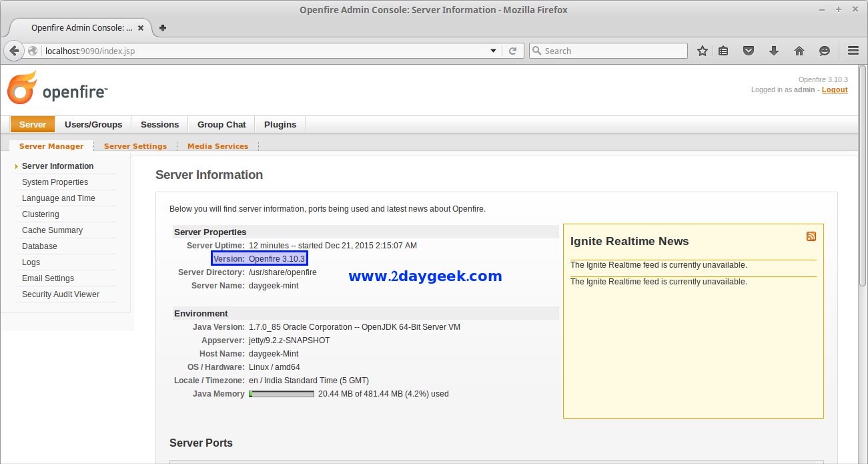Open the Media Services subtab
Viewport: 868px width, 464px height.
[218, 146]
